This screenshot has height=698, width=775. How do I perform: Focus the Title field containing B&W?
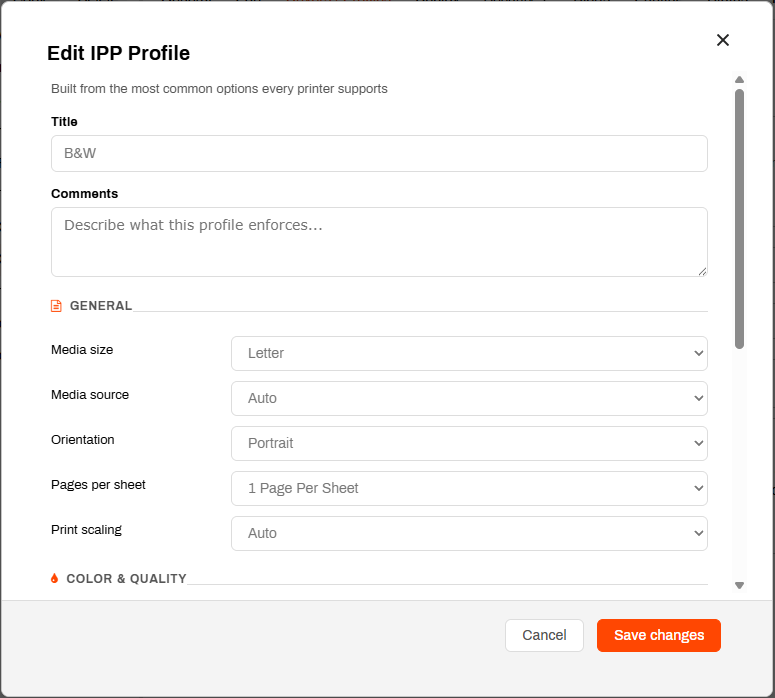379,154
